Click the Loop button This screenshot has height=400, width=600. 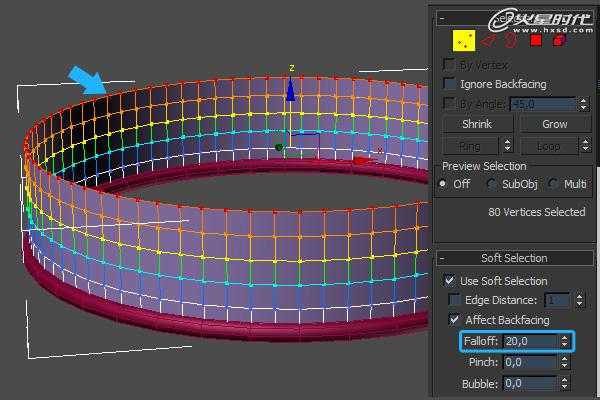(548, 146)
